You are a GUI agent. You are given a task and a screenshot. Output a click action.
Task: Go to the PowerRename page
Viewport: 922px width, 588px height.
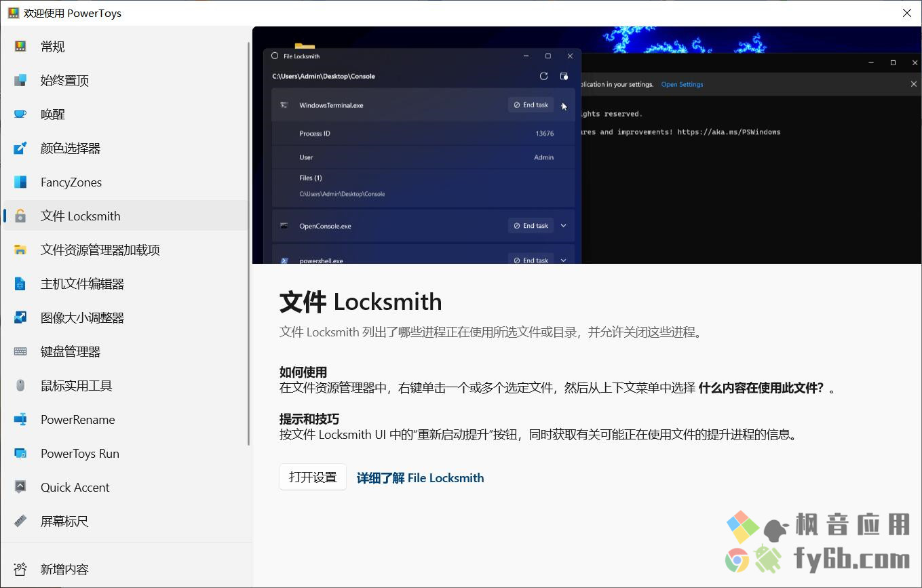(x=126, y=420)
